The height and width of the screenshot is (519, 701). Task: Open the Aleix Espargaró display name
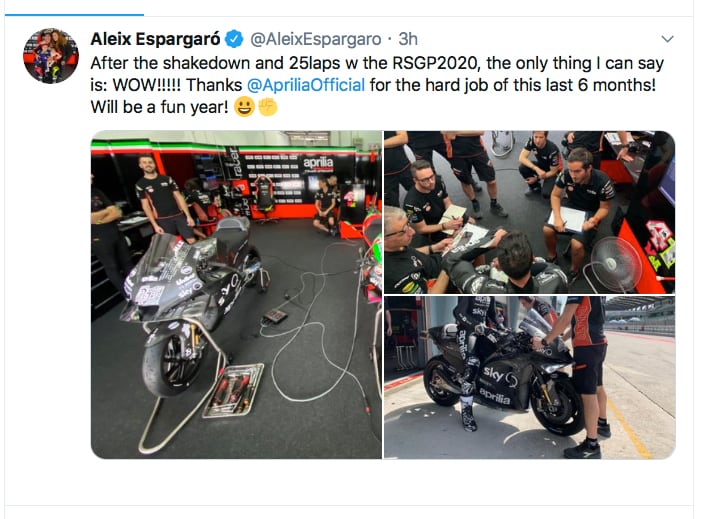click(x=155, y=39)
